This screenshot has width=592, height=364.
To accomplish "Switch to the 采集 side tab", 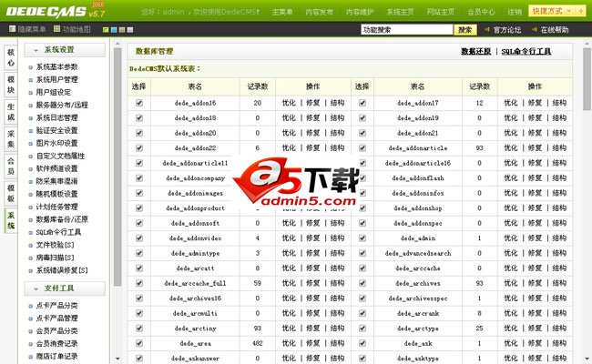I will (x=11, y=139).
